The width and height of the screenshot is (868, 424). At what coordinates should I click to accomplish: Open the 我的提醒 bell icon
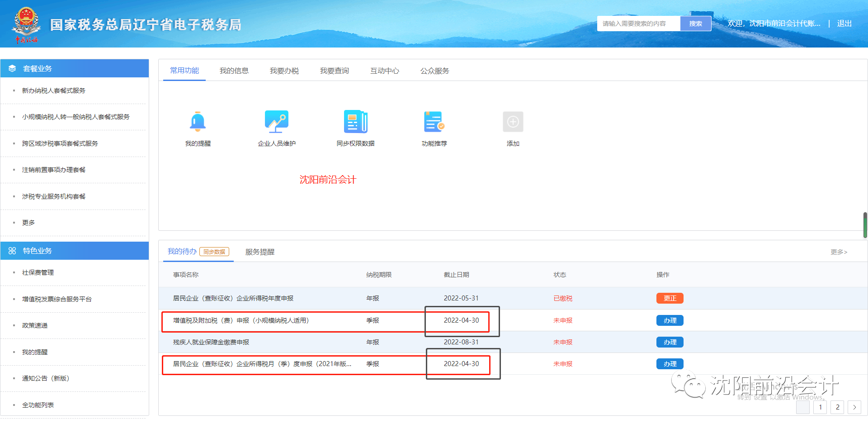[x=198, y=121]
